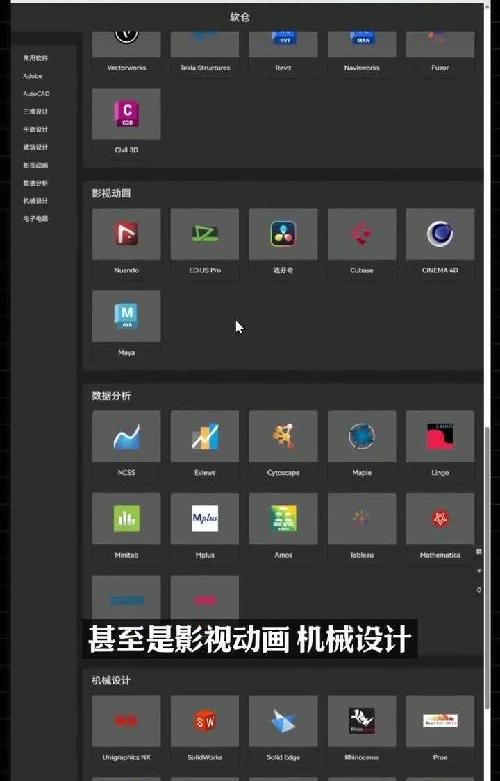
Task: Click the Minitab icon
Action: (126, 519)
